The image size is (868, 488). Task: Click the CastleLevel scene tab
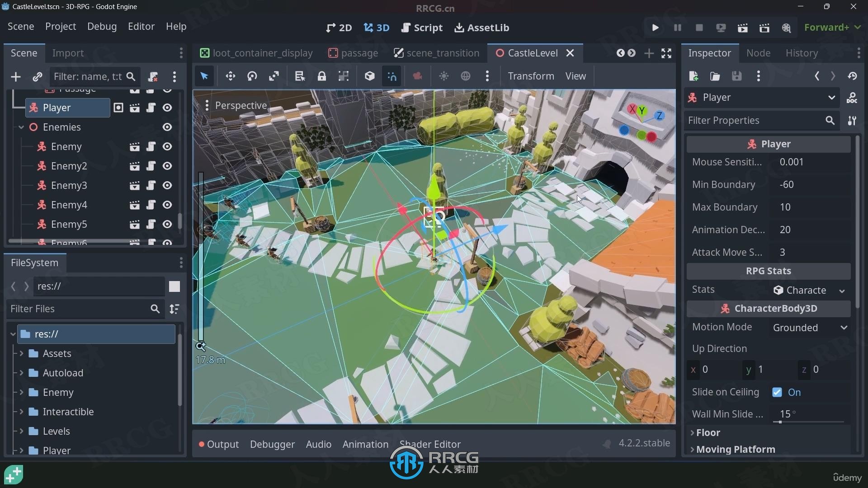pos(532,53)
